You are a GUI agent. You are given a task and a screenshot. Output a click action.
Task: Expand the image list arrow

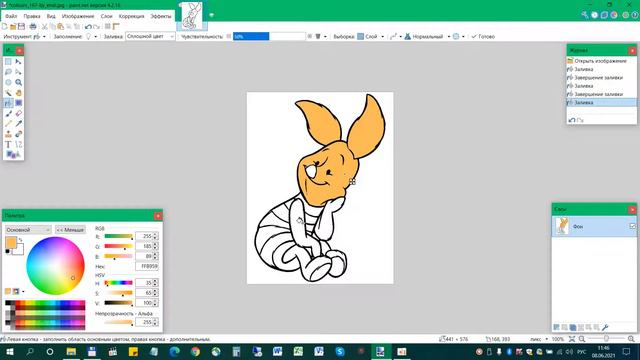211,15
